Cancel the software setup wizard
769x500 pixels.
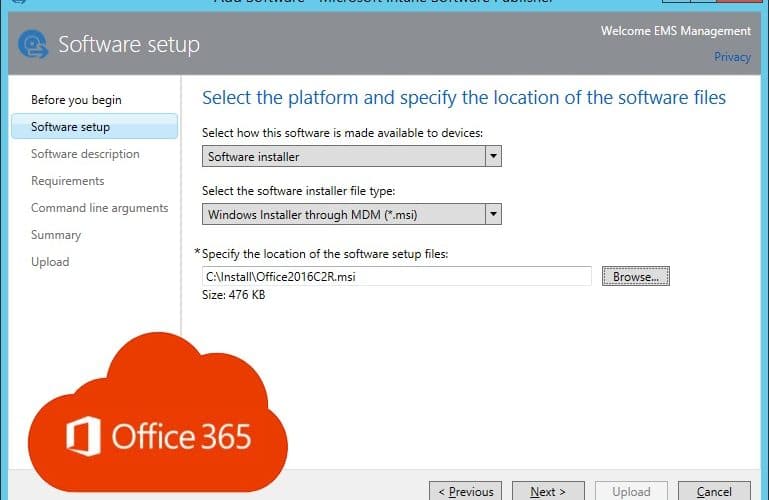click(714, 491)
